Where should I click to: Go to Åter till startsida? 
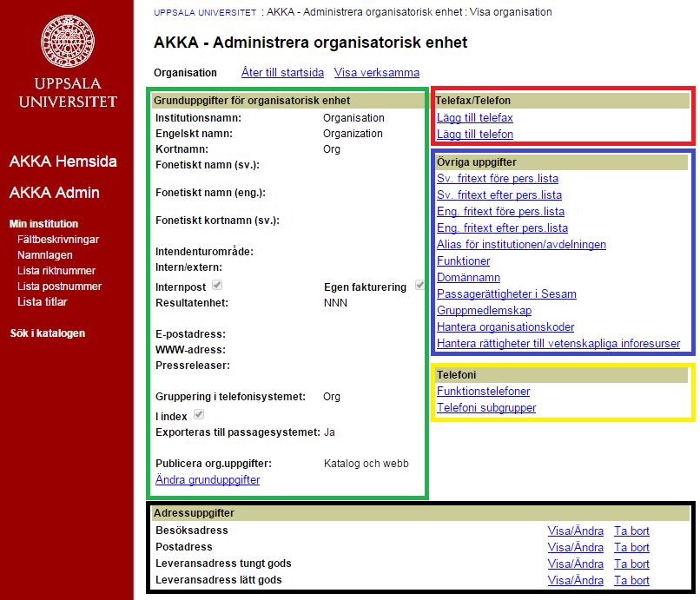click(282, 72)
